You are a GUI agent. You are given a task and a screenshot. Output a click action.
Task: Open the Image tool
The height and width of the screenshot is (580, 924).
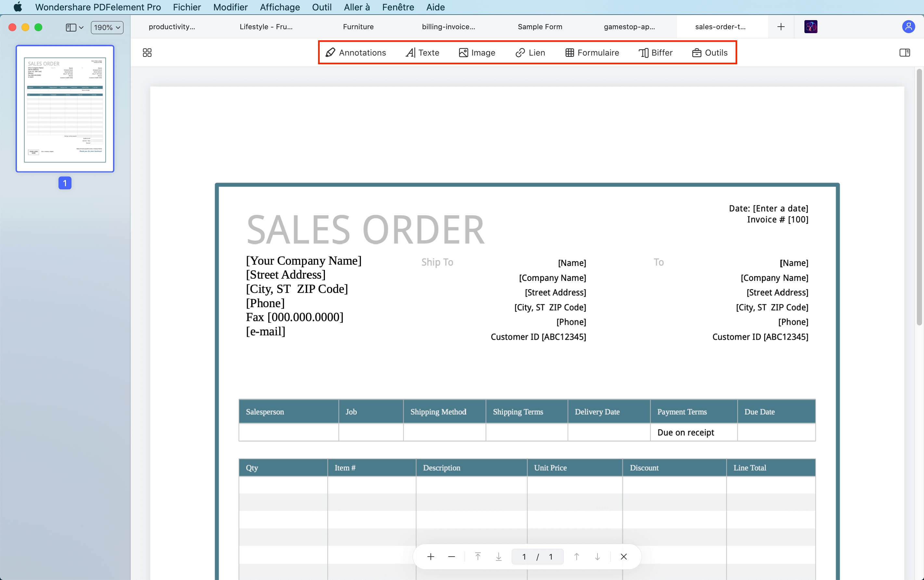(477, 53)
